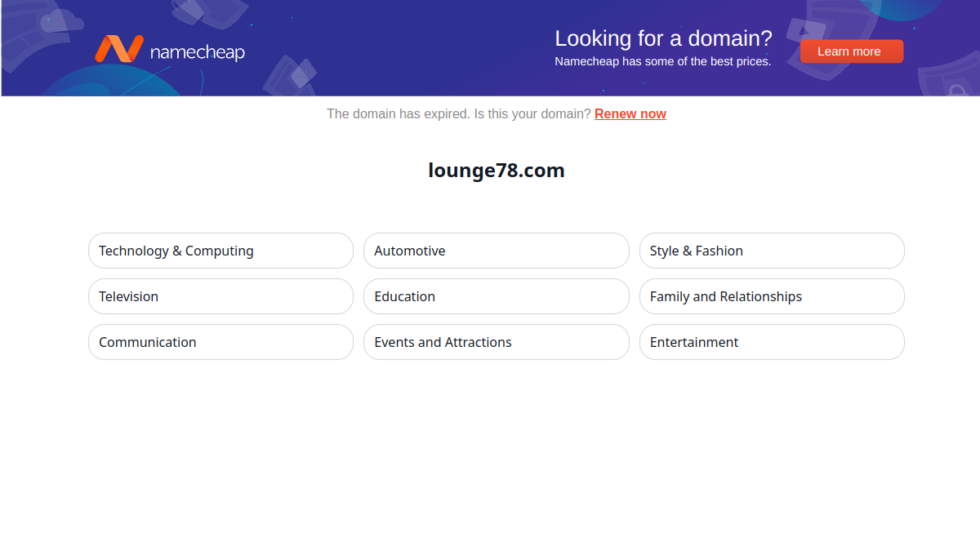Image resolution: width=980 pixels, height=551 pixels.
Task: Open the Automotive category
Action: click(x=497, y=251)
